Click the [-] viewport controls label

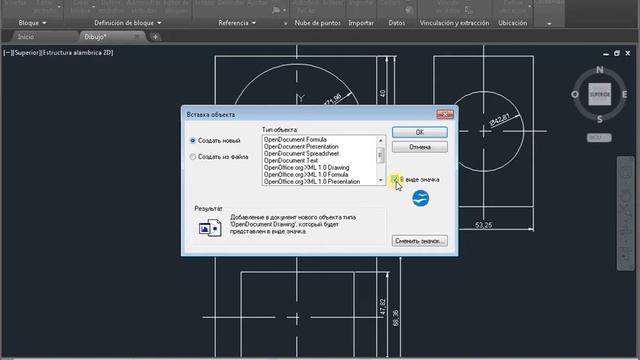click(8, 53)
